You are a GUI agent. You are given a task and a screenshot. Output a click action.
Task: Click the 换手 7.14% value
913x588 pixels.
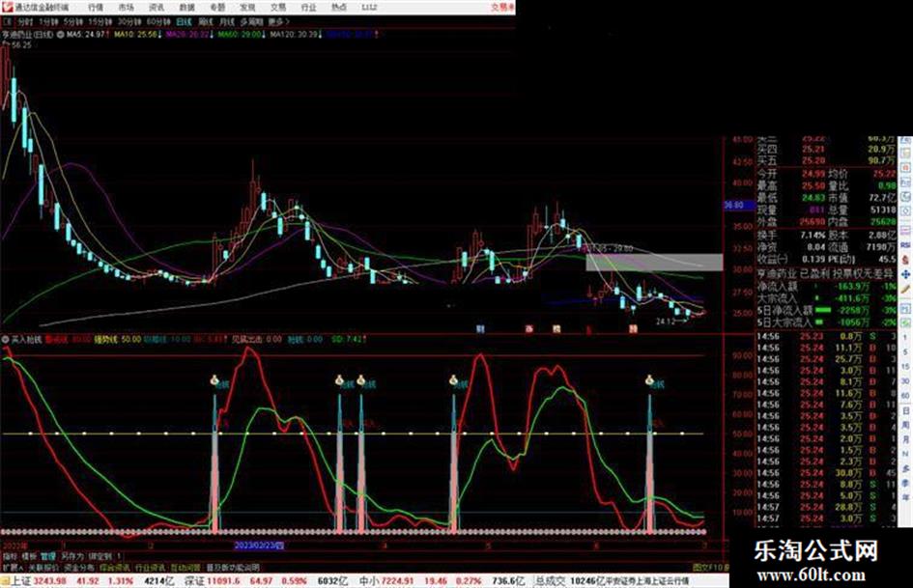point(813,236)
